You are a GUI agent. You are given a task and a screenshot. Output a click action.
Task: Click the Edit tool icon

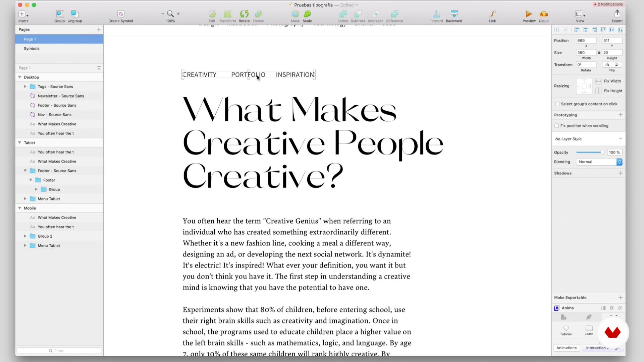click(x=212, y=14)
